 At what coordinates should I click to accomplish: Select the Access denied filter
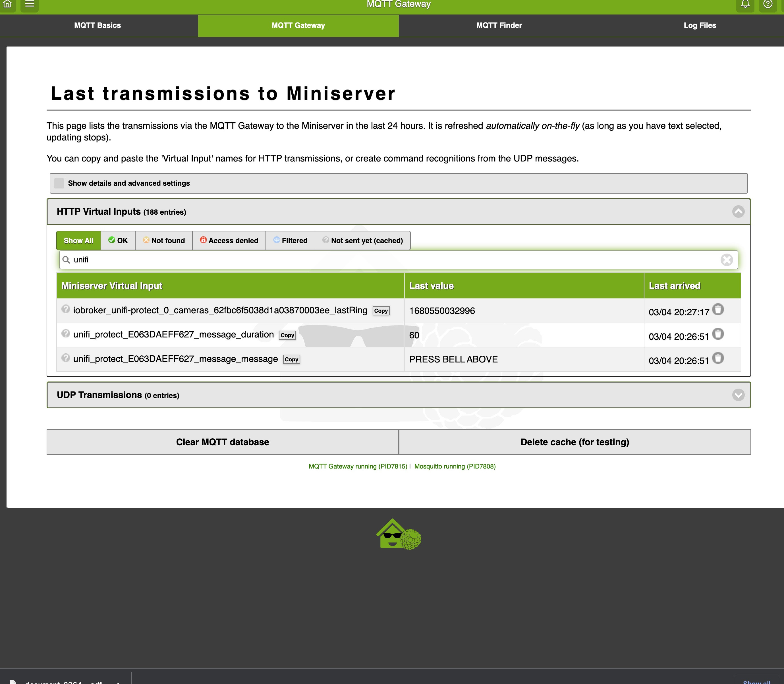tap(229, 241)
